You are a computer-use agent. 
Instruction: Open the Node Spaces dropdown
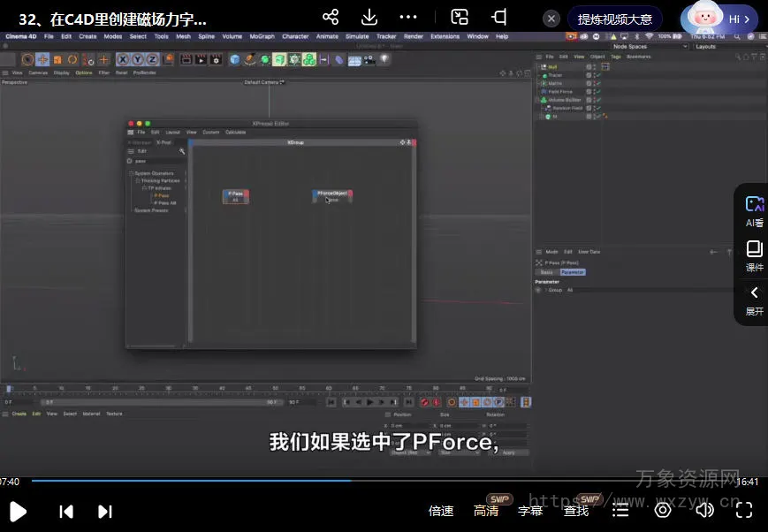(x=648, y=46)
